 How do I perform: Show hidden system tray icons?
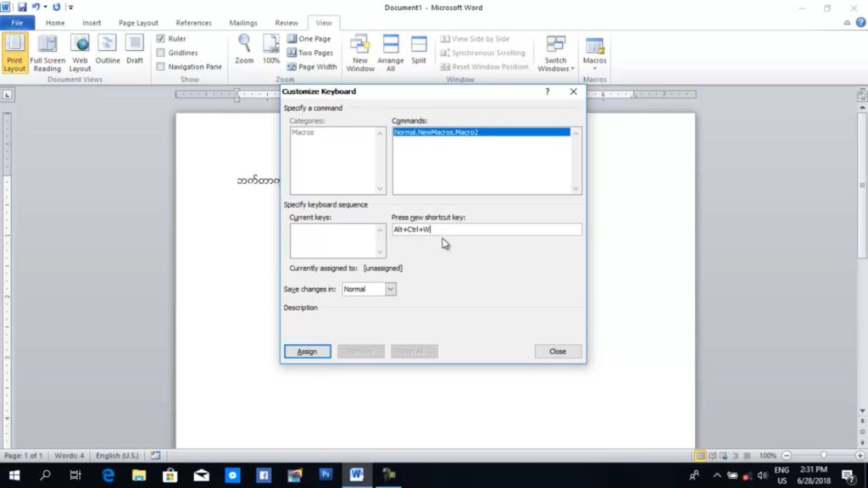coord(717,474)
